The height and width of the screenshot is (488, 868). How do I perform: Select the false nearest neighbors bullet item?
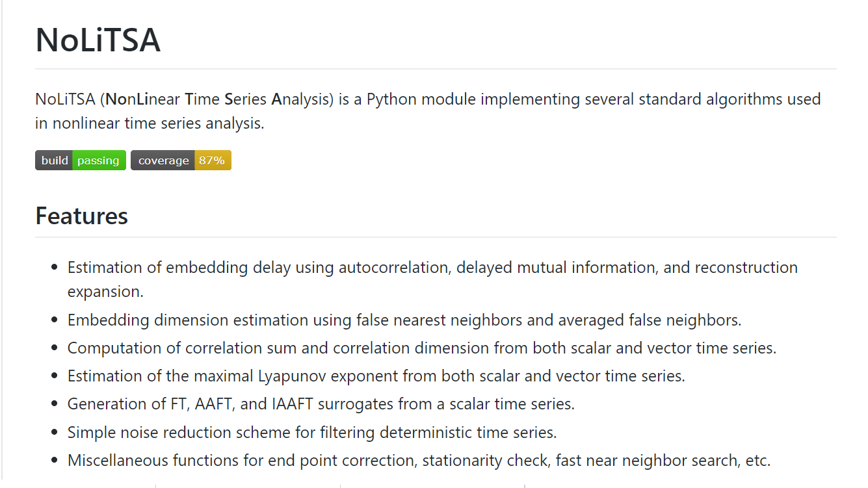pos(404,320)
